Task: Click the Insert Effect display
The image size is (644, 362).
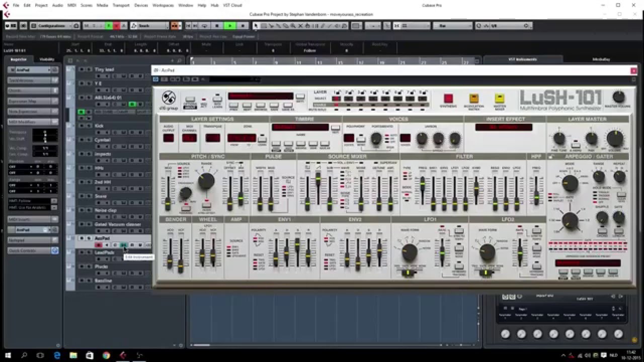Action: pos(504,127)
